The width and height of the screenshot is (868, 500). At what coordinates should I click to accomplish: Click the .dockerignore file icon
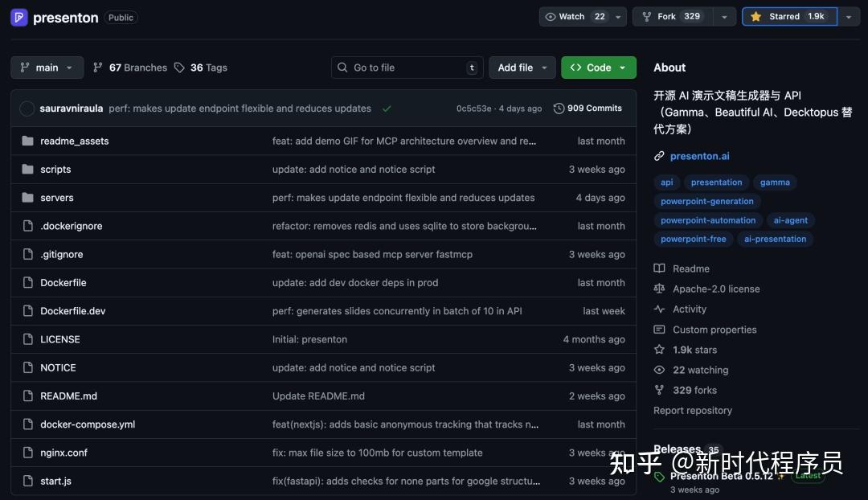click(x=27, y=226)
